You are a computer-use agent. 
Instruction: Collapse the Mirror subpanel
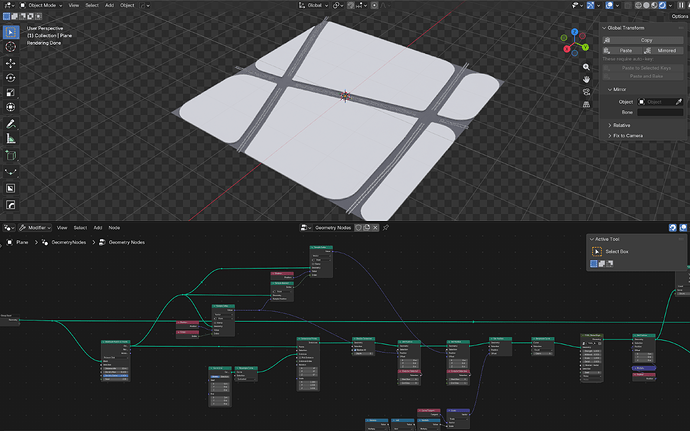click(x=610, y=89)
